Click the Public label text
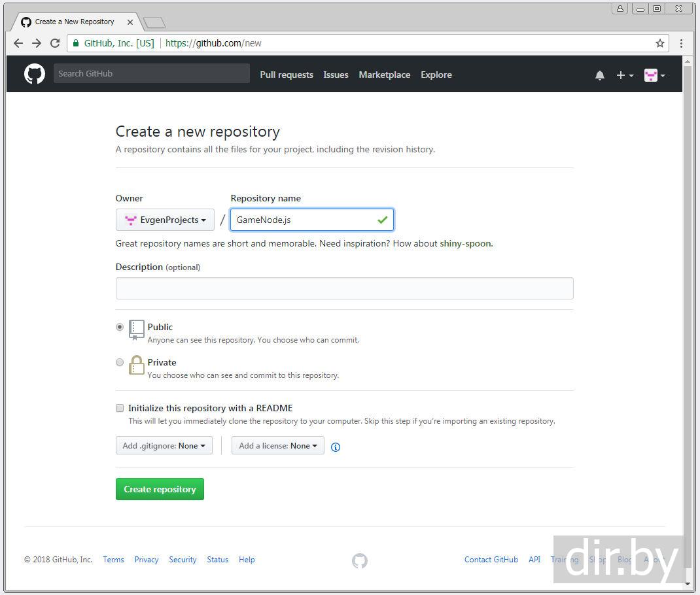 [160, 327]
